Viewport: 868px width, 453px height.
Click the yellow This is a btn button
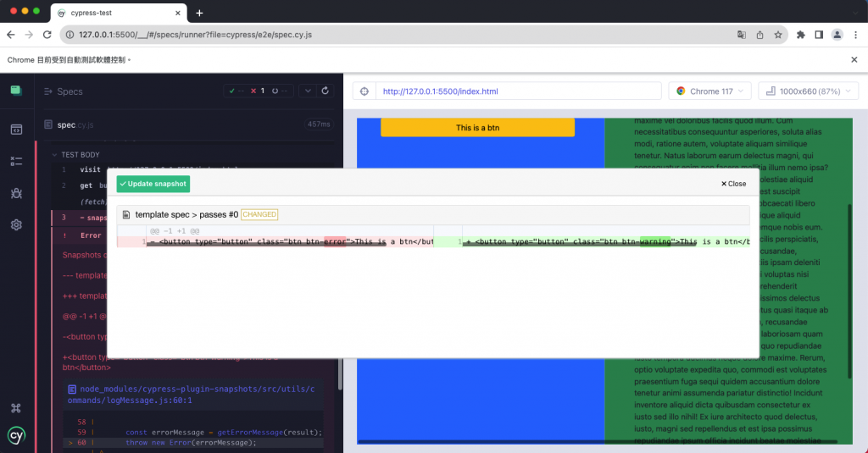click(478, 127)
